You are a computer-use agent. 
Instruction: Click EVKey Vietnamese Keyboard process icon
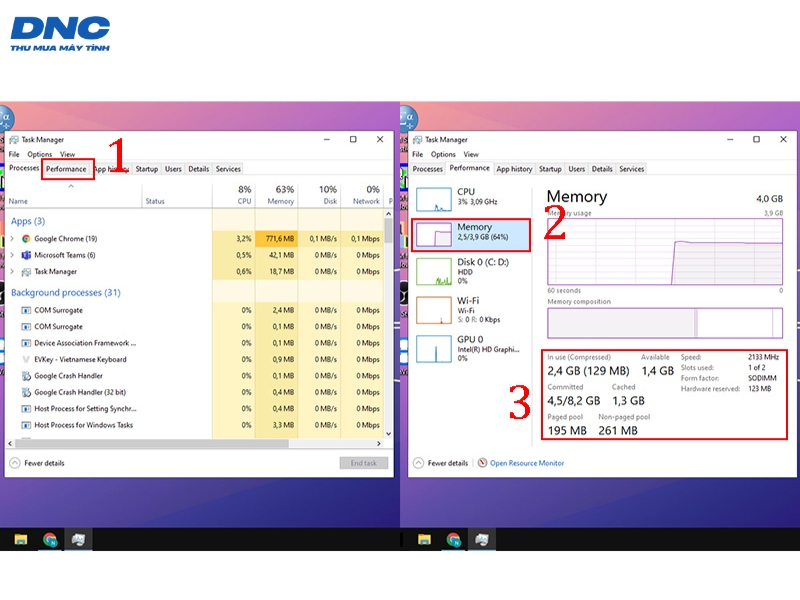(26, 360)
